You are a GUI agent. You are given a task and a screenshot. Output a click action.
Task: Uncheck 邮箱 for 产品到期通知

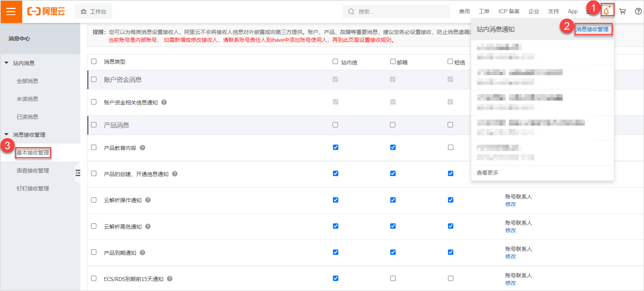[x=393, y=252]
